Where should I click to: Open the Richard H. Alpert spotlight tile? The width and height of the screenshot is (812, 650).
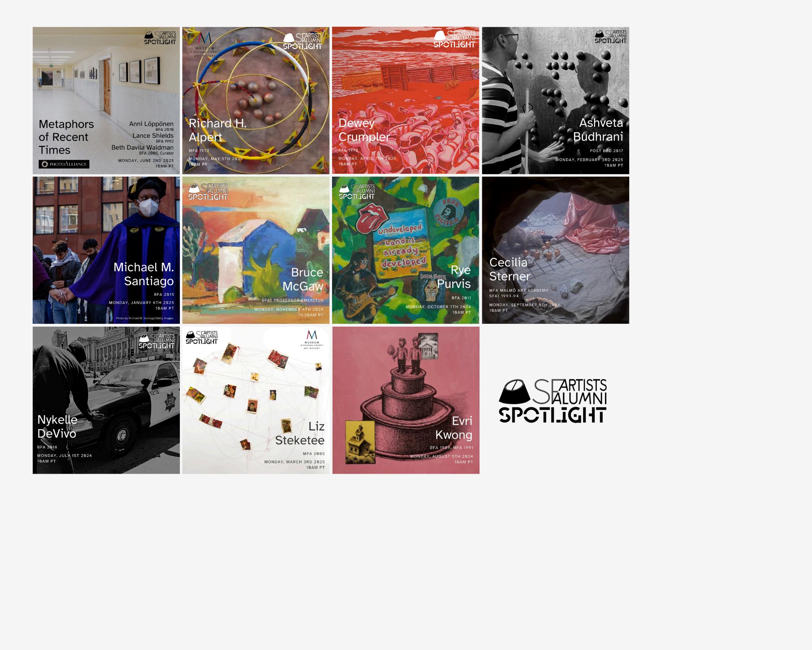click(256, 100)
